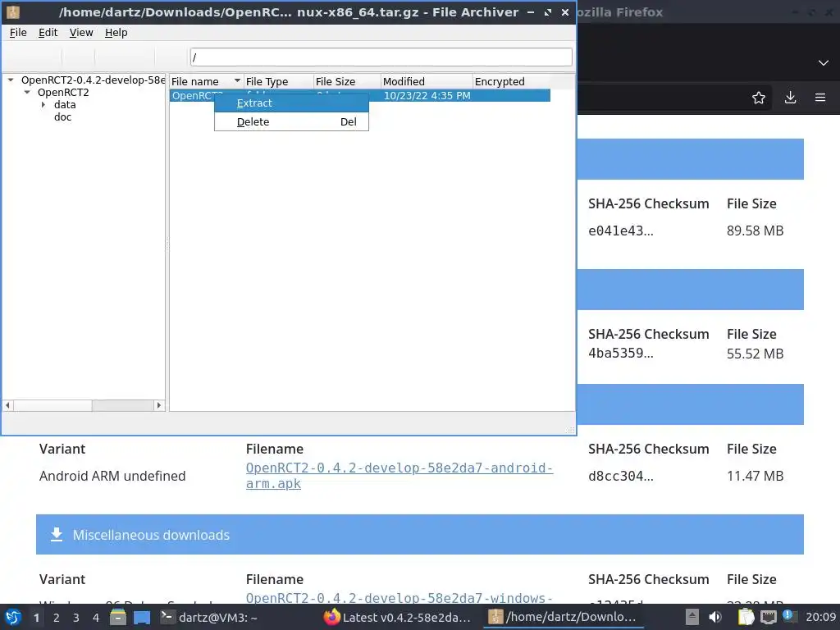Collapse the OpenRCT2 folder tree node

[x=27, y=92]
